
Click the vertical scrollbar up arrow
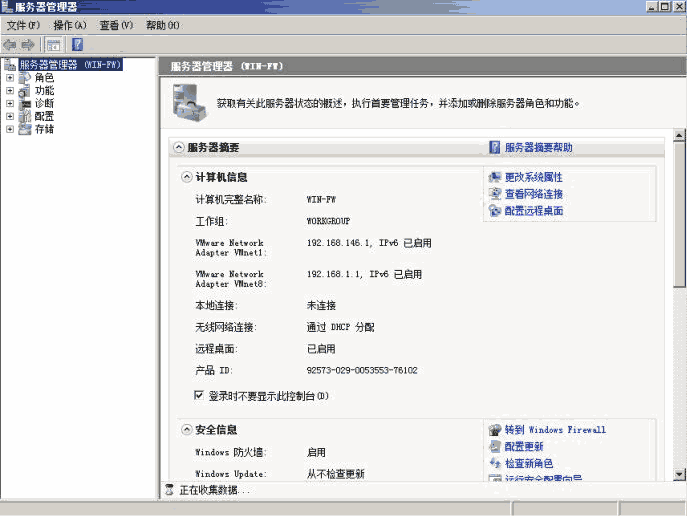tap(679, 135)
